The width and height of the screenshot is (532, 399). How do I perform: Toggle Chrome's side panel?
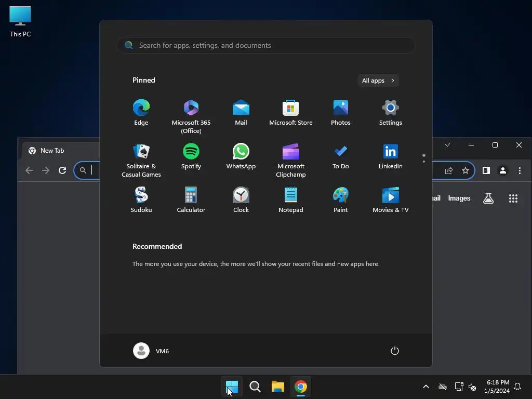click(x=486, y=170)
